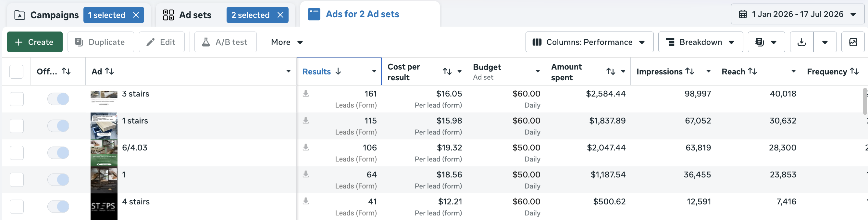This screenshot has width=868, height=220.
Task: Download leads for 1 stairs ad
Action: (x=306, y=121)
